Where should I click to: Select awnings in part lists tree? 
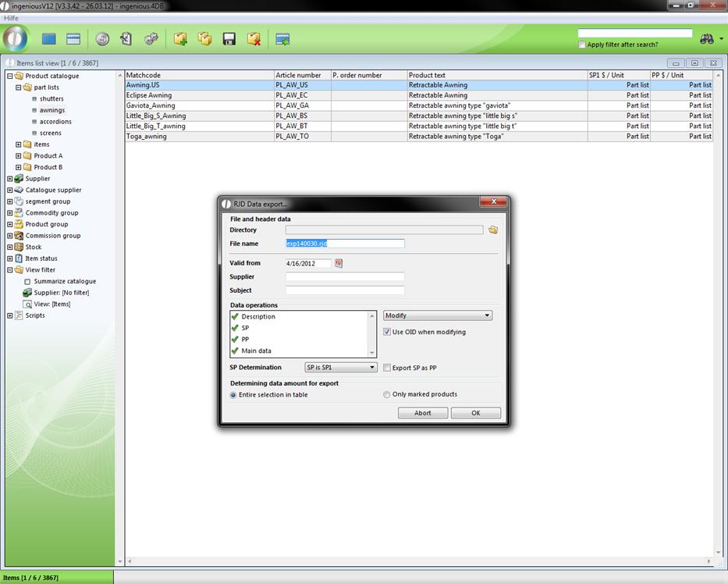pos(51,110)
